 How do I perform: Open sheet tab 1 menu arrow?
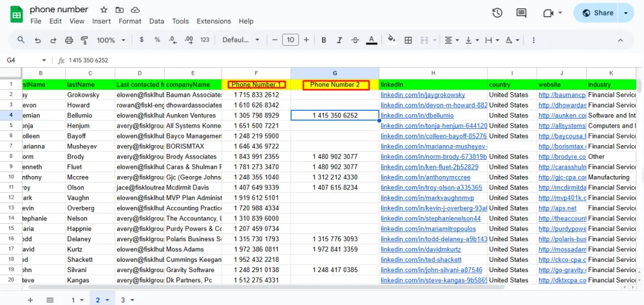[82, 300]
